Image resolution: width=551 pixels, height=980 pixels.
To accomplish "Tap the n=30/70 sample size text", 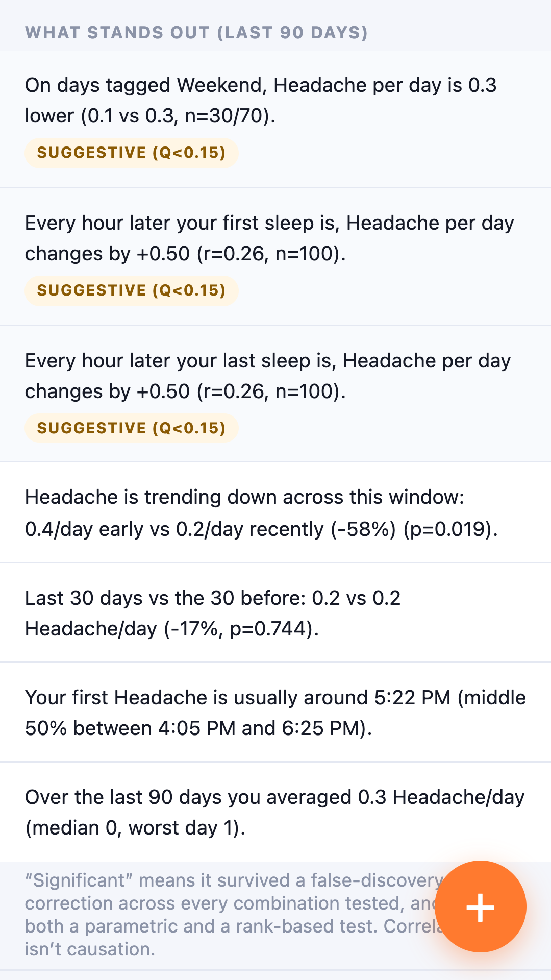I will [x=227, y=116].
